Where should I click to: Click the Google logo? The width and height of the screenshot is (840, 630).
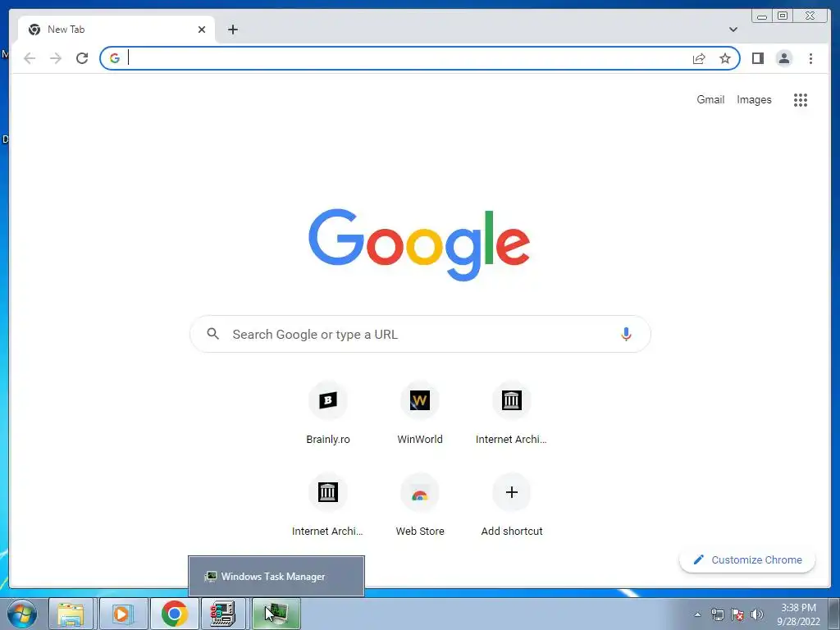click(419, 244)
